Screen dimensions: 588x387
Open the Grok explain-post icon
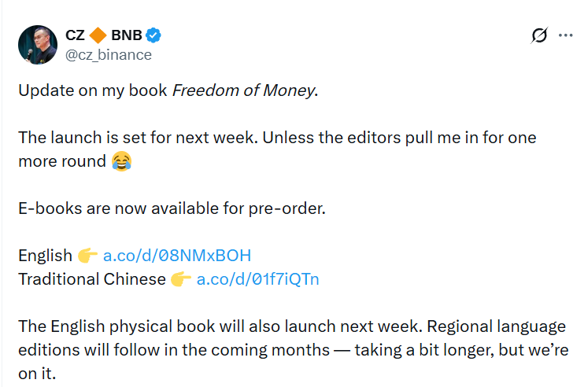coord(539,35)
